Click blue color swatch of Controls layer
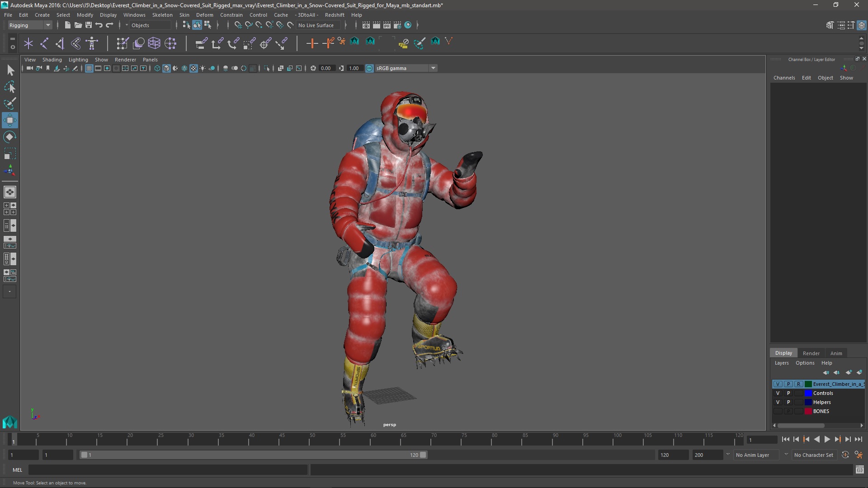868x488 pixels. [x=808, y=393]
